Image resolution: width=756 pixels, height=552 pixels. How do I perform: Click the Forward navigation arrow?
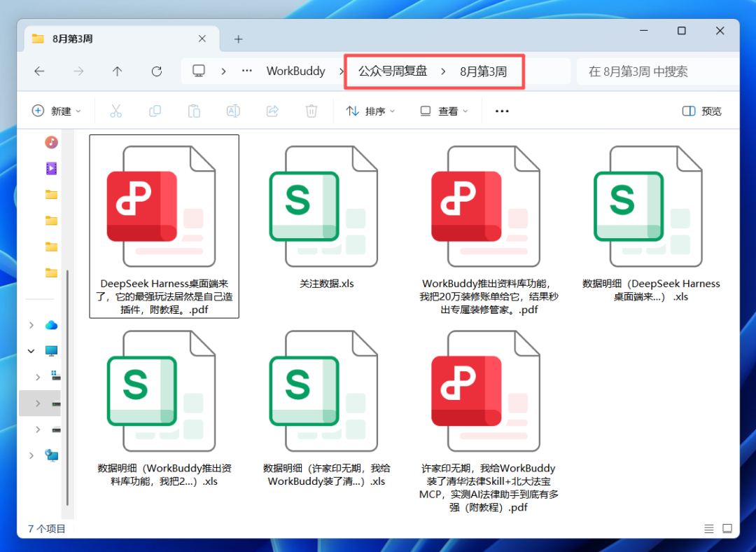78,71
